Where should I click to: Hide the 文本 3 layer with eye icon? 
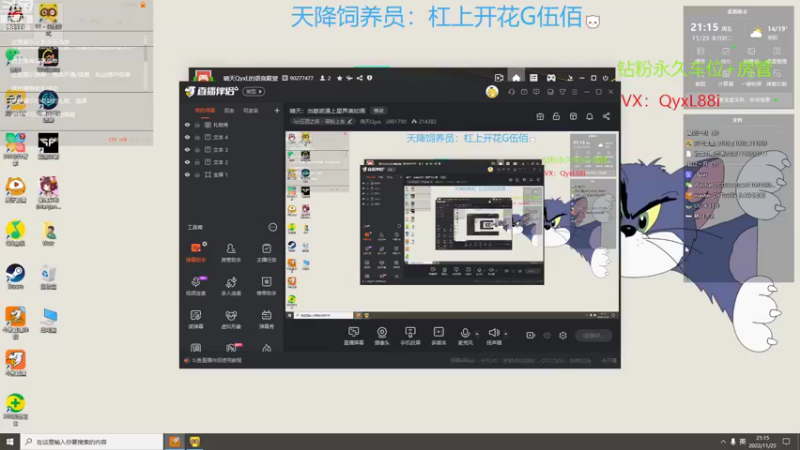tap(187, 149)
